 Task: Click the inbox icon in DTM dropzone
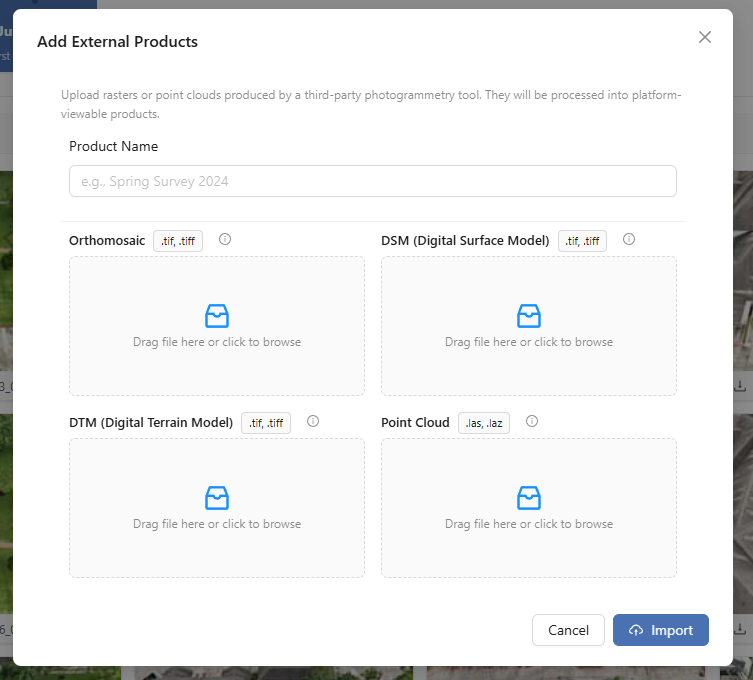coord(217,498)
